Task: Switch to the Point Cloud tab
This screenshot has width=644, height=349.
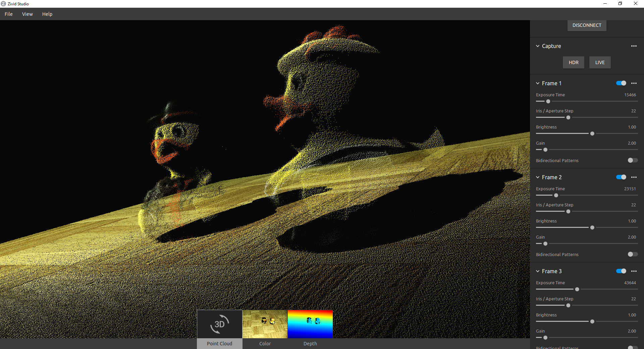Action: [219, 344]
